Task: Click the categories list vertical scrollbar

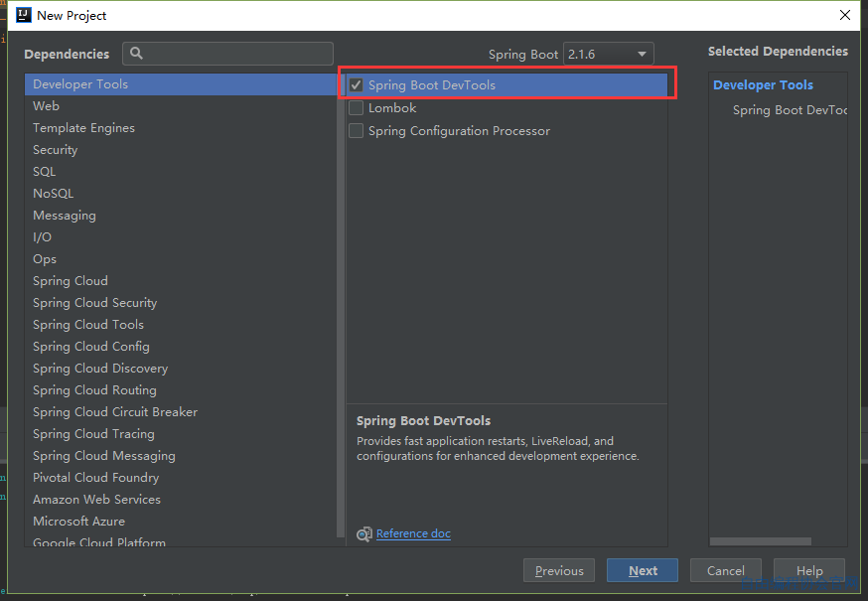Action: (341, 306)
